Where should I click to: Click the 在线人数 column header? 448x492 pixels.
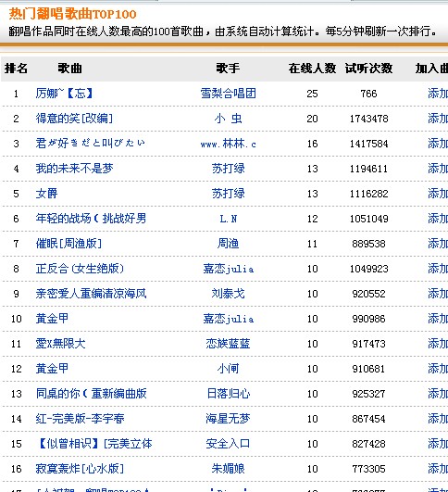pyautogui.click(x=312, y=68)
